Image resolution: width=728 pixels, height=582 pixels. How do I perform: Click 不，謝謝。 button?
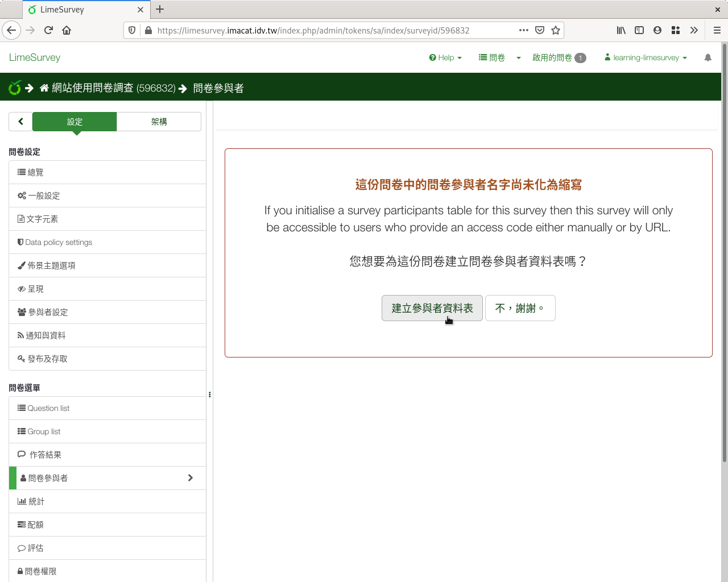[520, 308]
